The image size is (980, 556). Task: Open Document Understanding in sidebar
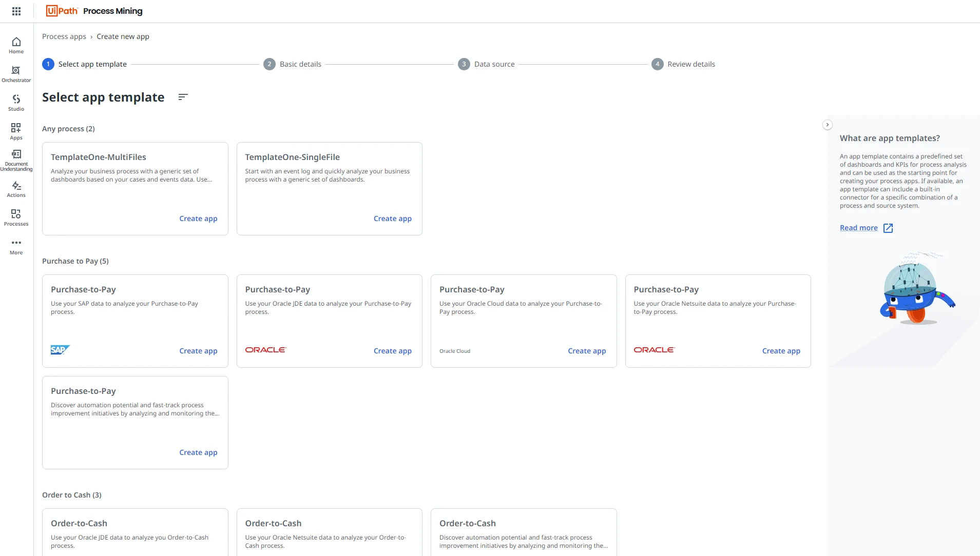coord(16,161)
